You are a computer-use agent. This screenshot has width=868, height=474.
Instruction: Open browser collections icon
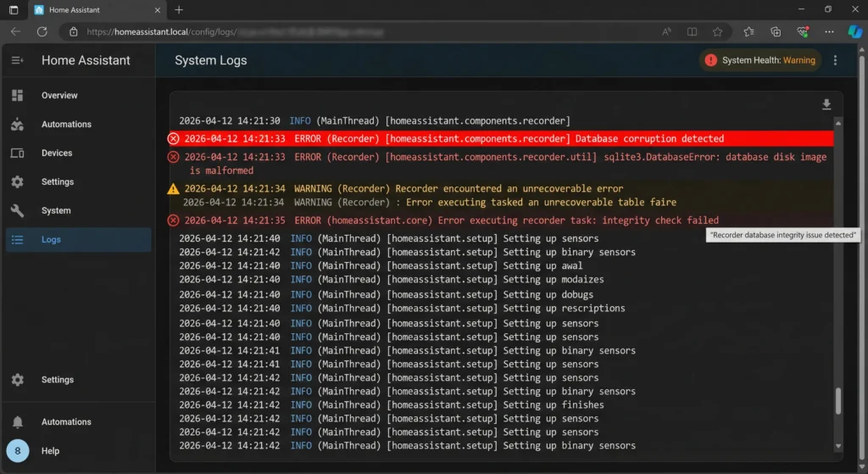(776, 31)
